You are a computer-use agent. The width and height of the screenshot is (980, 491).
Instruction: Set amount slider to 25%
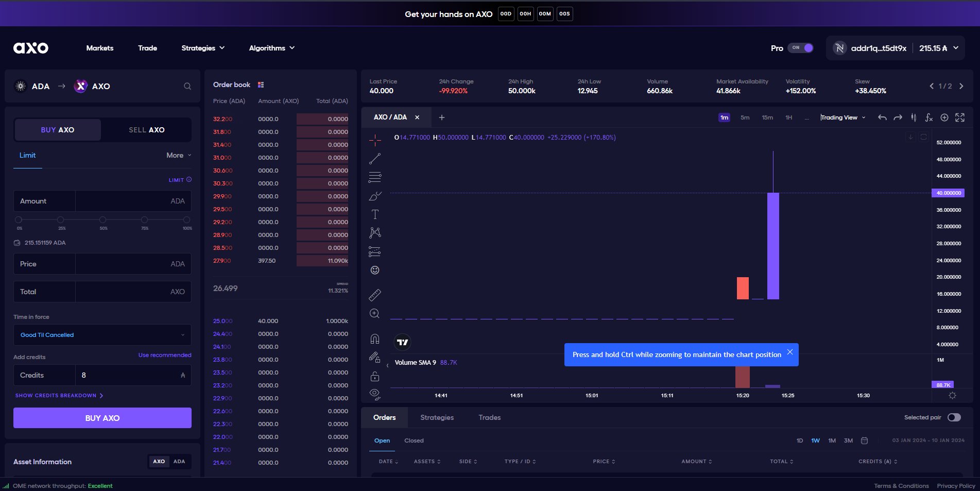tap(60, 219)
